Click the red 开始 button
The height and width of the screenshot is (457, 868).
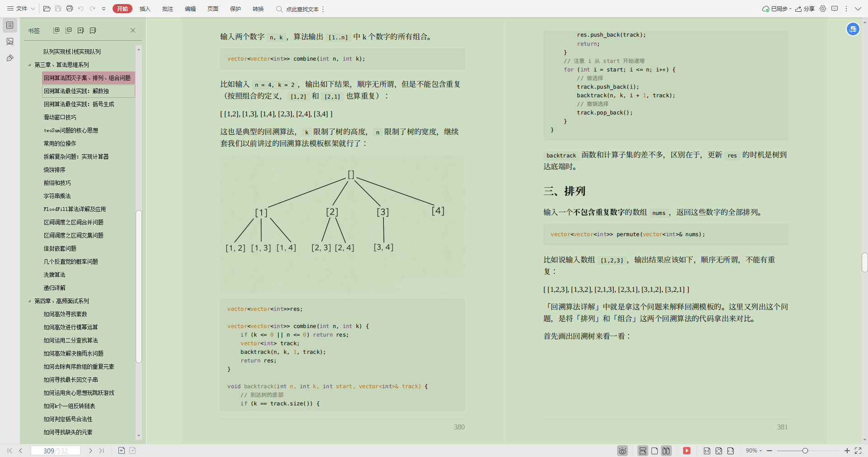click(x=122, y=9)
